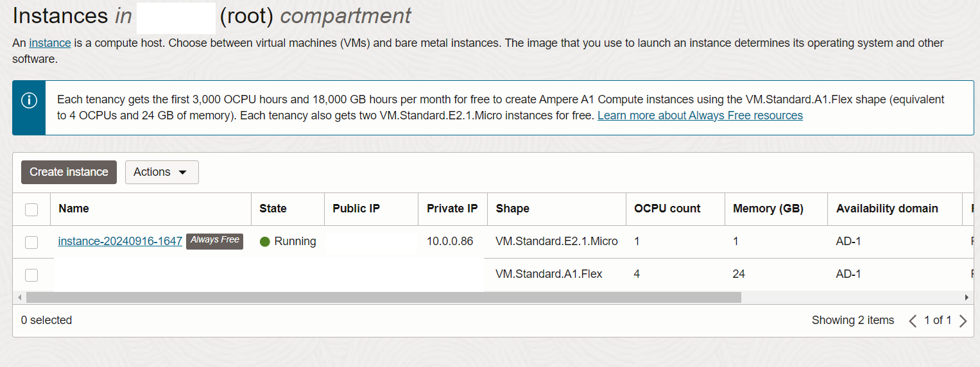Open the instance-20240916-1647 link
Viewport: 980px width, 367px height.
(120, 241)
